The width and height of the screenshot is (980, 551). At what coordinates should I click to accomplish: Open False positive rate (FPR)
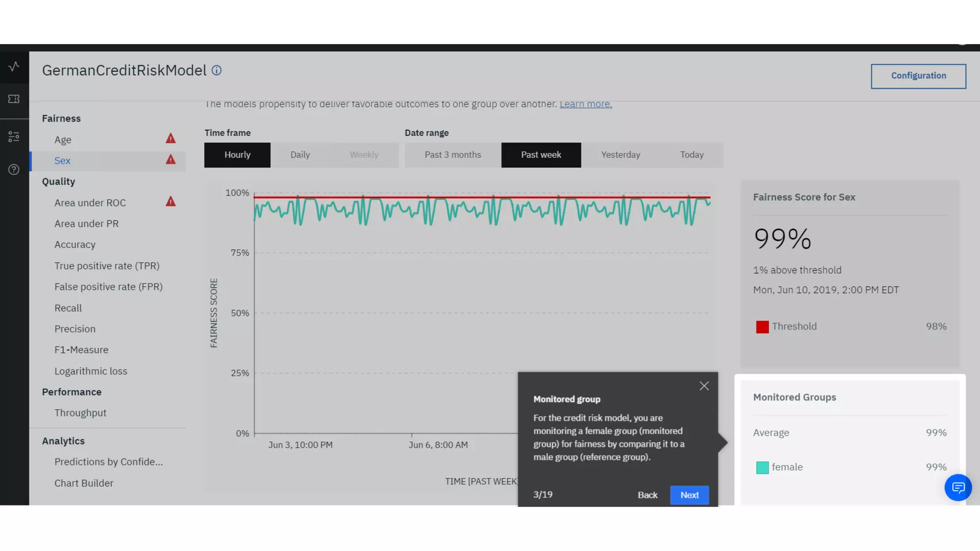pos(109,287)
